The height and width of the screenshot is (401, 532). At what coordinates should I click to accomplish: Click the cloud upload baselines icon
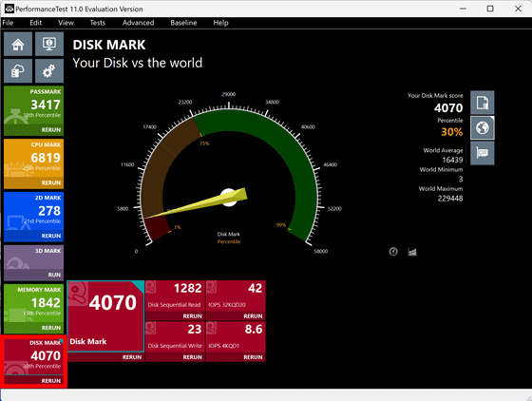[18, 71]
